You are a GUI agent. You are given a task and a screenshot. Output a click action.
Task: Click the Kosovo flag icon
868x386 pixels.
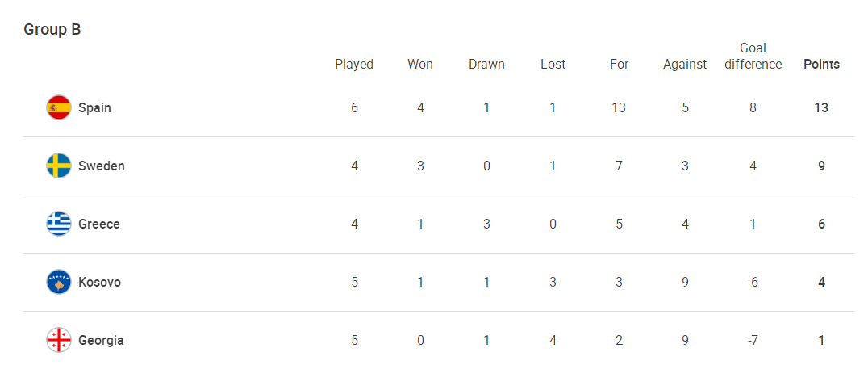59,282
